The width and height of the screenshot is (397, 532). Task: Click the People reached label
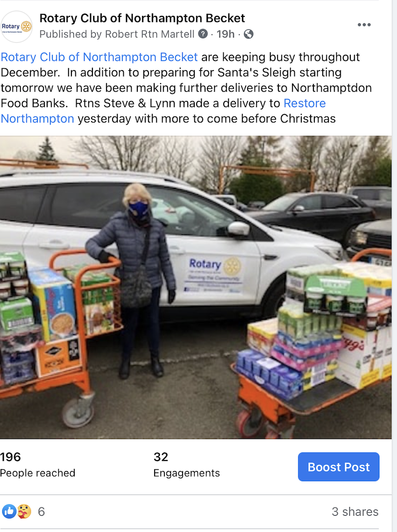click(38, 473)
